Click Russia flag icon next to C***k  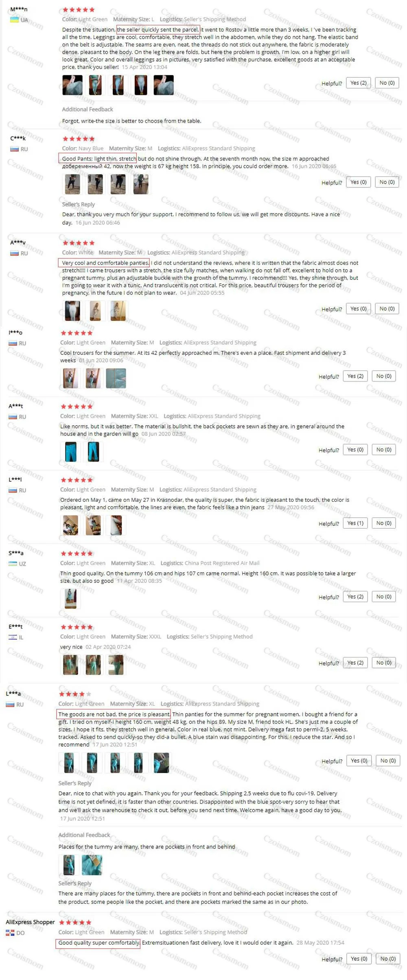point(14,149)
